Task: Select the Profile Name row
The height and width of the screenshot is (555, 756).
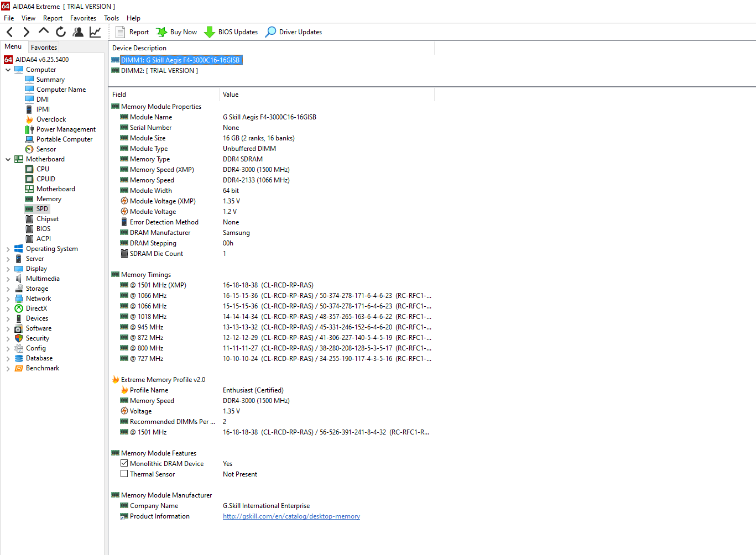Action: (x=272, y=390)
